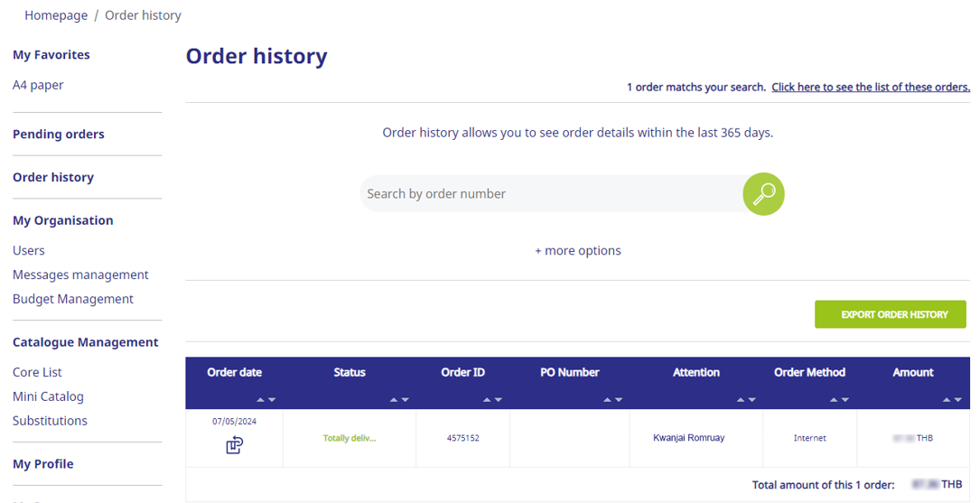Viewport: 980px width, 503px height.
Task: Sort descending by PO Number
Action: [x=618, y=400]
